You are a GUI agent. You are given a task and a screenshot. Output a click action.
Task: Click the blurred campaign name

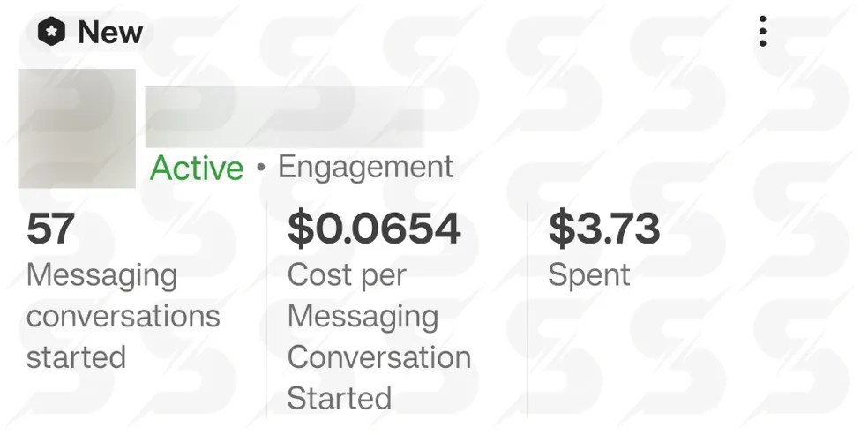[x=283, y=116]
